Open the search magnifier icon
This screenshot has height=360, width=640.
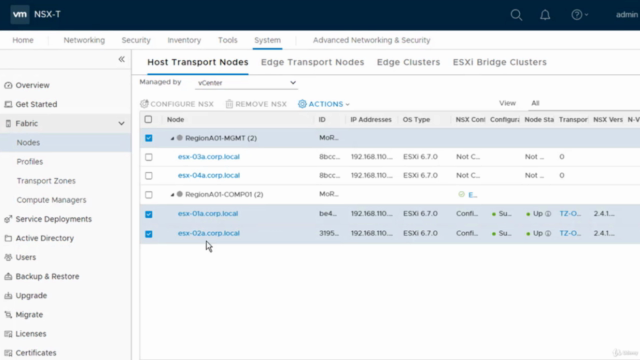click(x=516, y=15)
